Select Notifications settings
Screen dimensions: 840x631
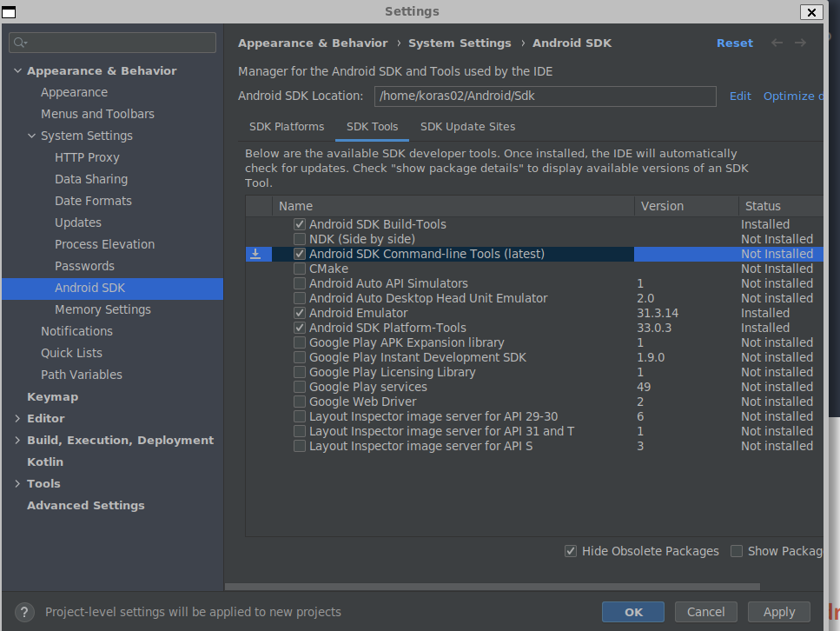tap(76, 331)
